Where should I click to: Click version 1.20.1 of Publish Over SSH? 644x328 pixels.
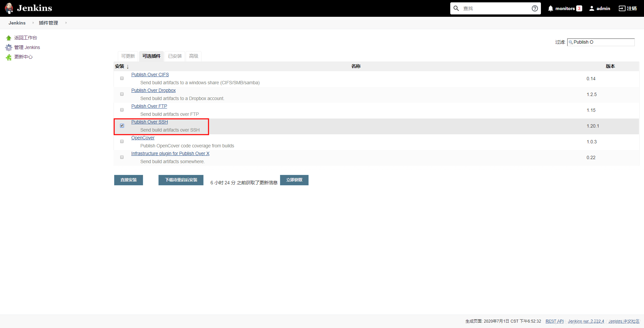tap(593, 126)
